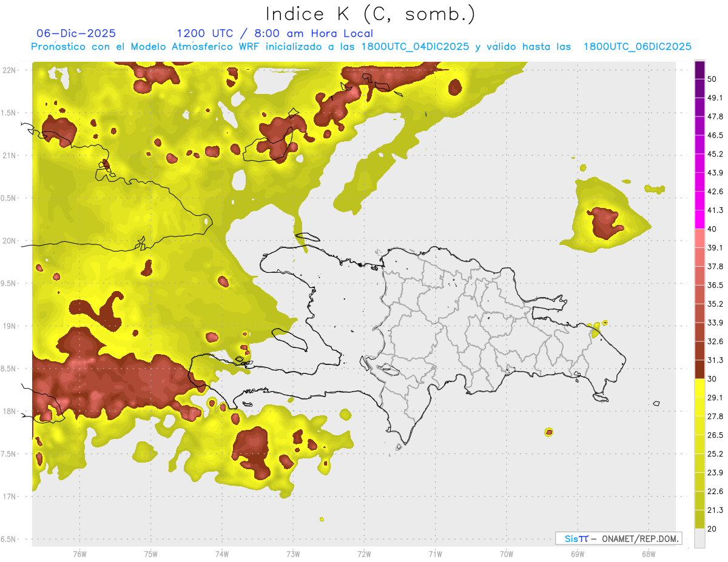Click the '45.2' color scale label
The height and width of the screenshot is (562, 728).
[x=715, y=154]
